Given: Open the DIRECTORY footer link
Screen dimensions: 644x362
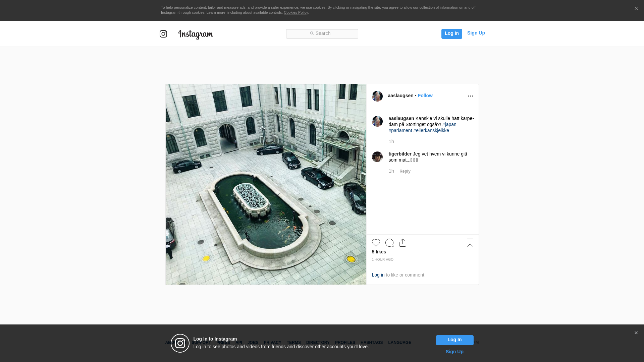Looking at the screenshot, I should coord(318,343).
